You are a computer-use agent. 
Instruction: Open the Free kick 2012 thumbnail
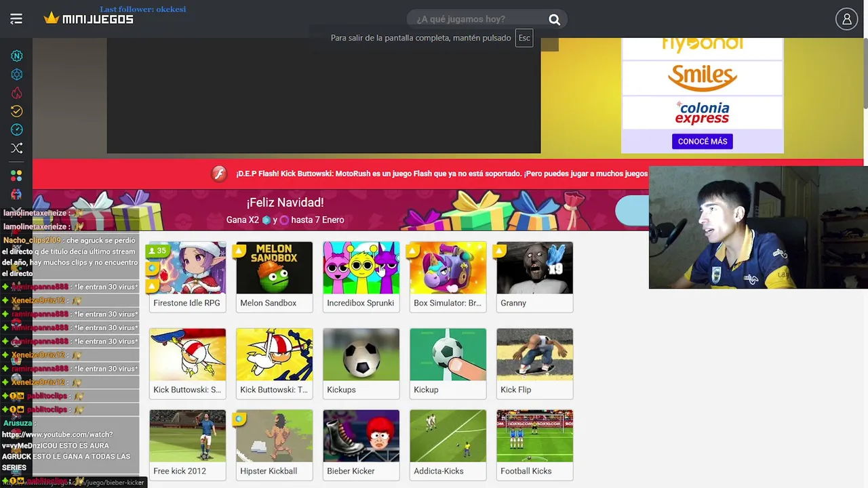pyautogui.click(x=188, y=436)
